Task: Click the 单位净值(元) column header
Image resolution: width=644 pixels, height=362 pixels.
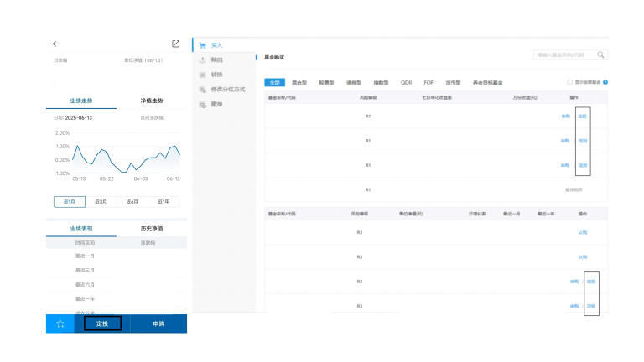Action: (411, 214)
